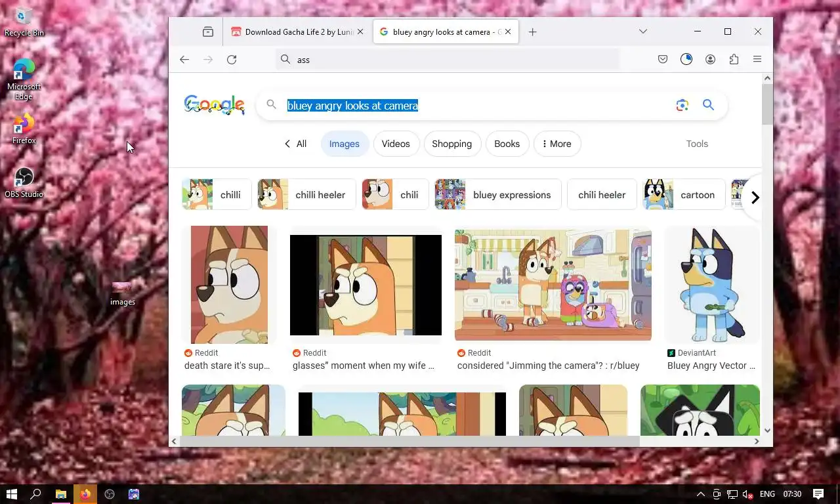Open the 'Bluey Angry Vector' DeviantArt link
The width and height of the screenshot is (840, 504).
(711, 366)
